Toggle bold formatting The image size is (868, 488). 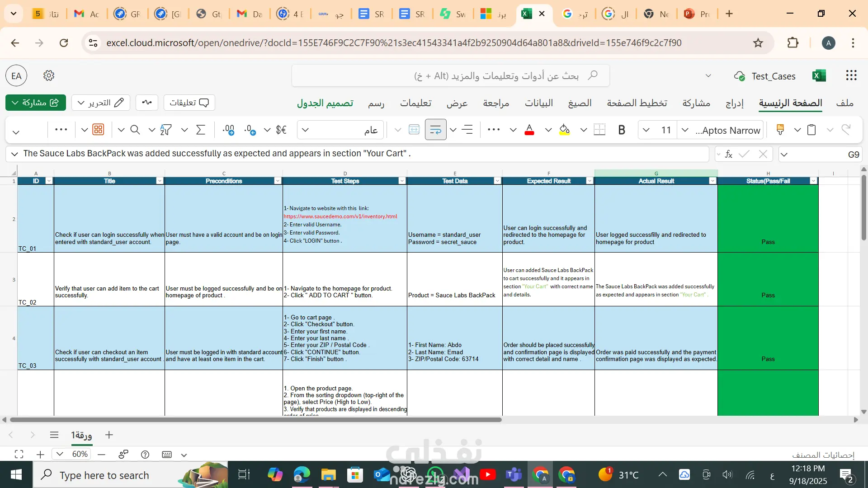pyautogui.click(x=622, y=130)
